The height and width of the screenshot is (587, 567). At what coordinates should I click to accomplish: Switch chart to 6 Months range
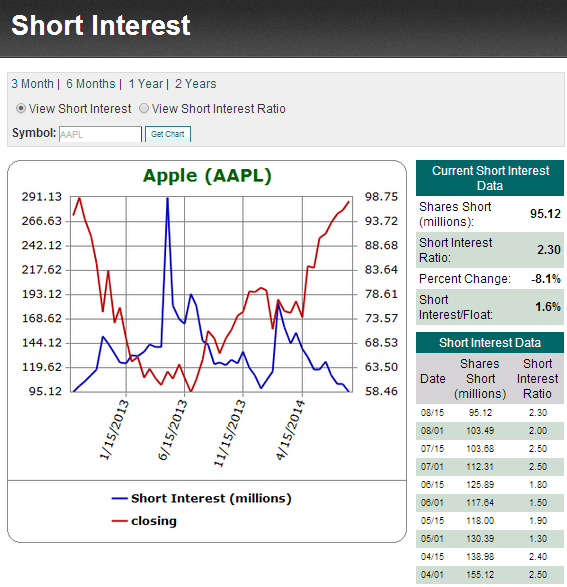91,84
